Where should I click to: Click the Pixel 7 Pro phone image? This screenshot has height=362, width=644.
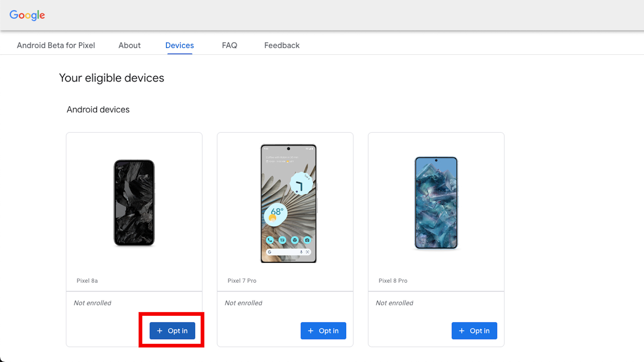tap(288, 203)
